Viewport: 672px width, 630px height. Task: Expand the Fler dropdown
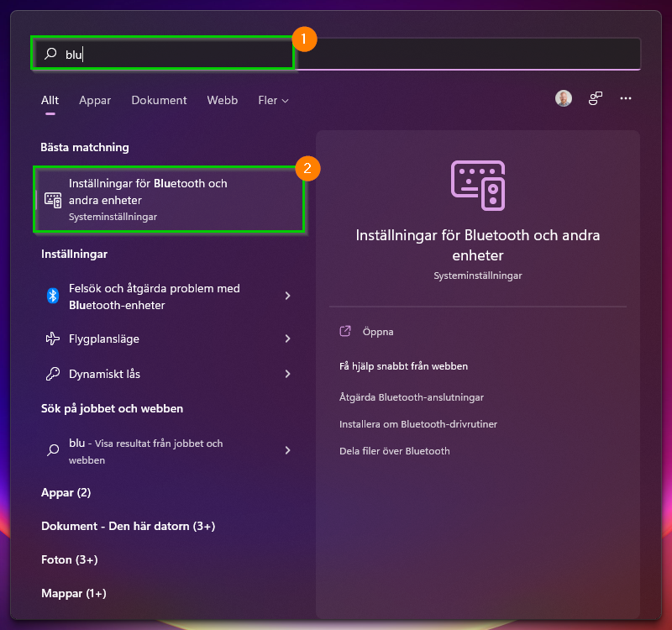(273, 100)
